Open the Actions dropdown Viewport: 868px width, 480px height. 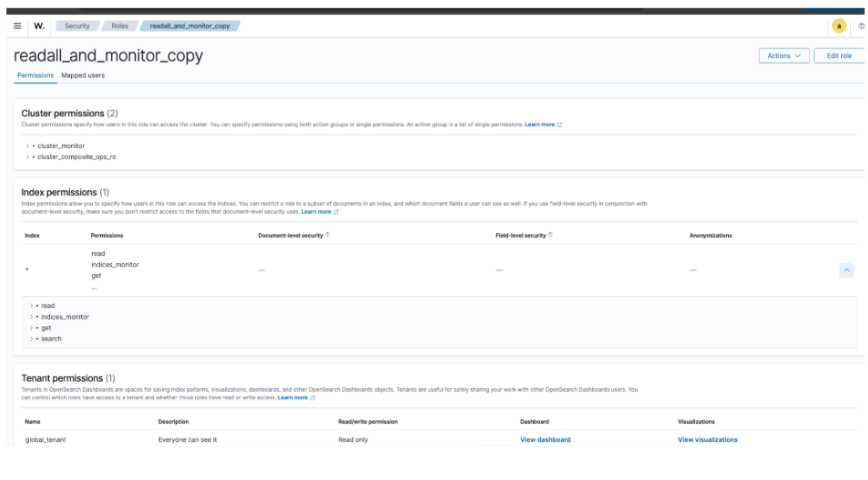tap(784, 56)
